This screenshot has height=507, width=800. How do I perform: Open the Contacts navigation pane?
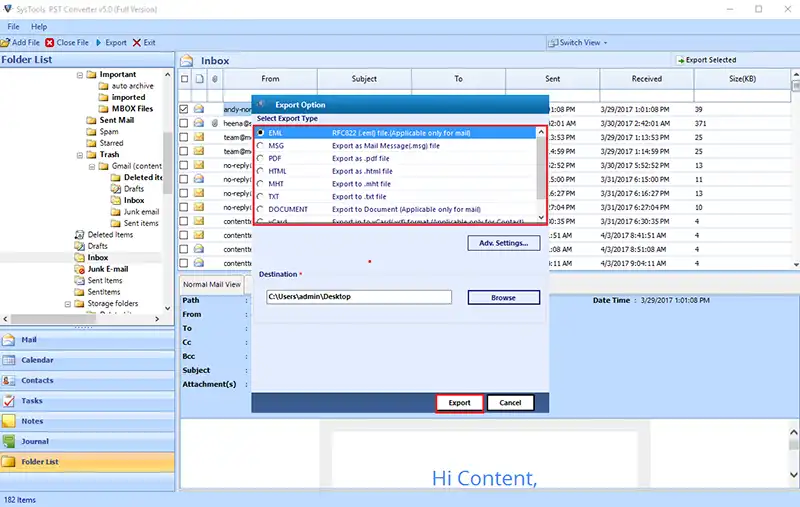tap(87, 381)
